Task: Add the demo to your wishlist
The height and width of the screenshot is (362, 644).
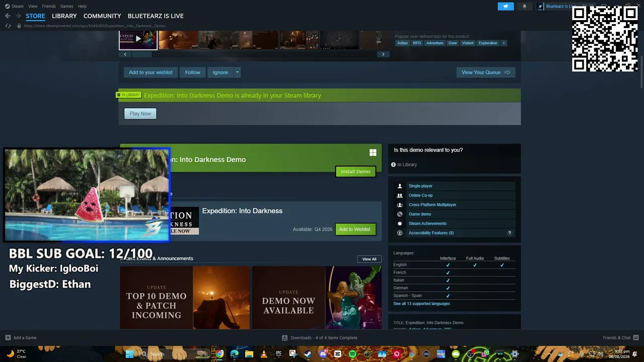Action: 150,72
